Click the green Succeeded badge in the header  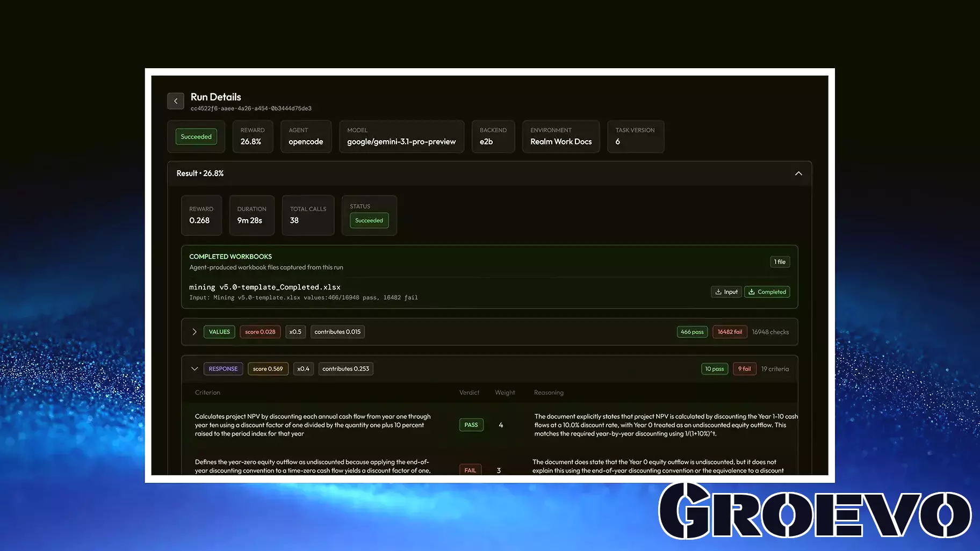[x=196, y=136]
